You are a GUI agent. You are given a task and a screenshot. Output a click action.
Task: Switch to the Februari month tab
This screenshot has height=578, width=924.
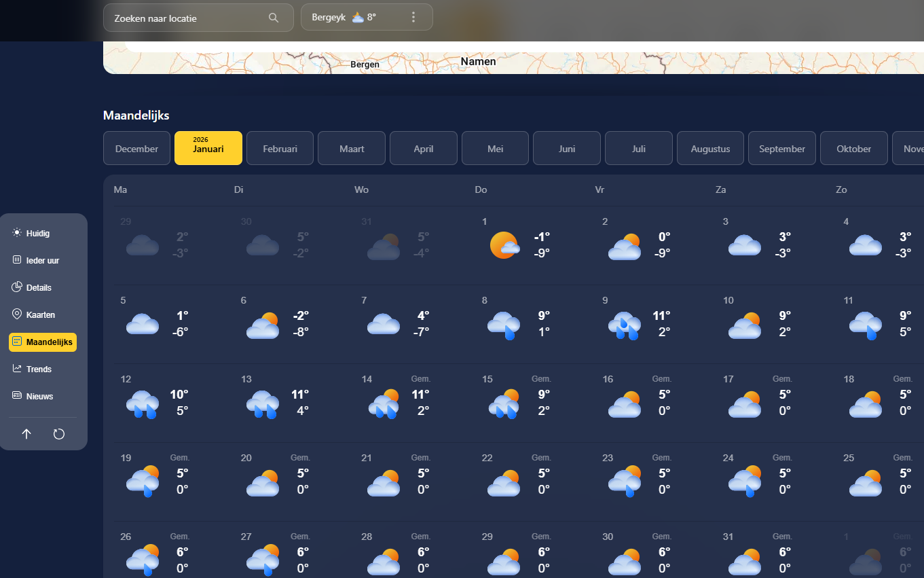280,149
